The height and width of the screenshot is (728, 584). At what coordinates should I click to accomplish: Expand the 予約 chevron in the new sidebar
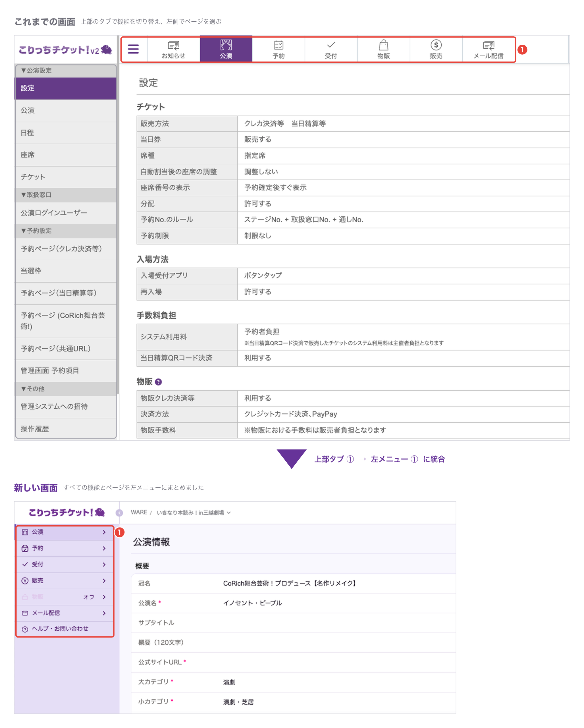[x=104, y=548]
